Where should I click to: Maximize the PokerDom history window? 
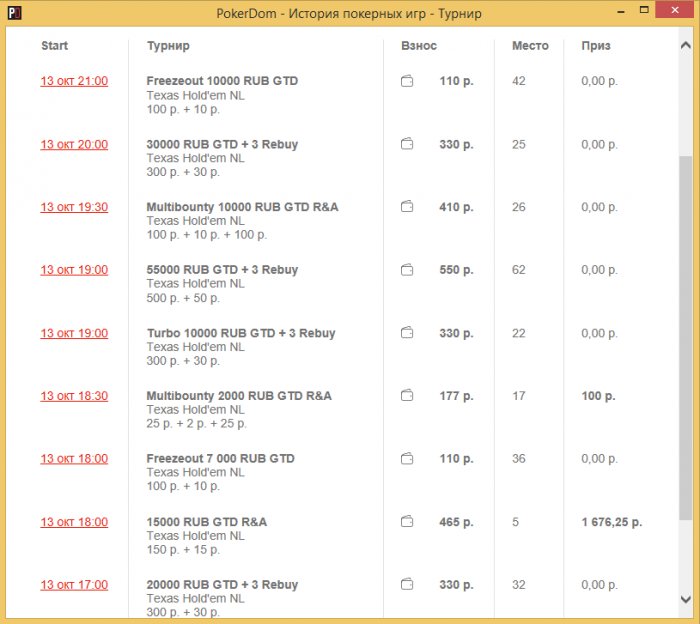coord(644,10)
